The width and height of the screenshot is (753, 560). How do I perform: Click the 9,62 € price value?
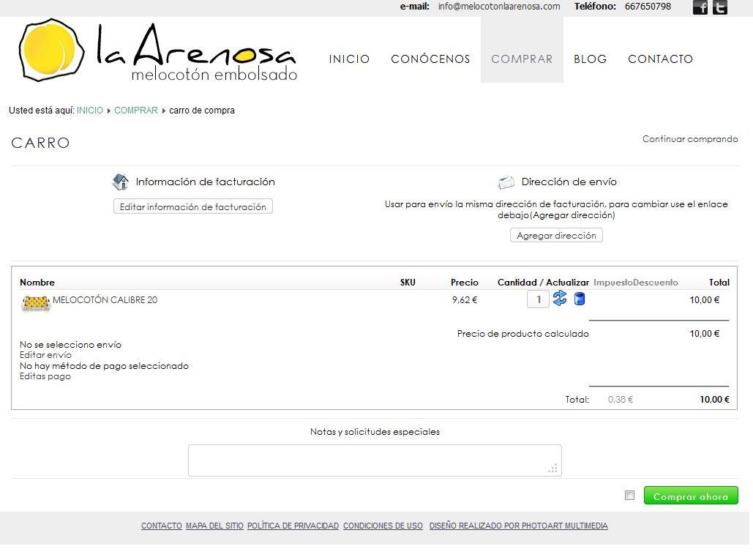pyautogui.click(x=465, y=299)
